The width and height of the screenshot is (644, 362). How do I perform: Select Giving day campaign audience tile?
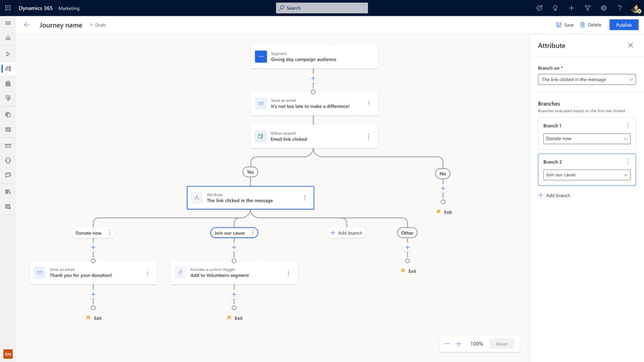(x=314, y=57)
